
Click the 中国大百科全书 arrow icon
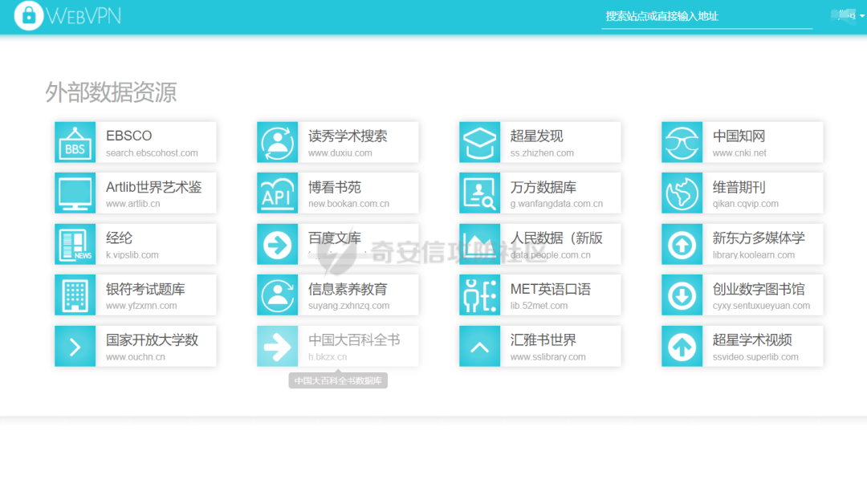[x=278, y=347]
